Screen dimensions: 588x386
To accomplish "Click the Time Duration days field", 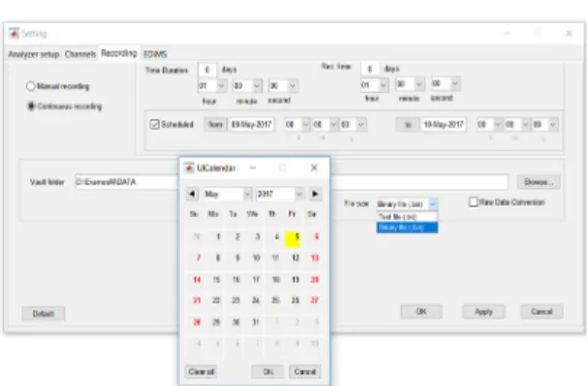I will (x=207, y=70).
